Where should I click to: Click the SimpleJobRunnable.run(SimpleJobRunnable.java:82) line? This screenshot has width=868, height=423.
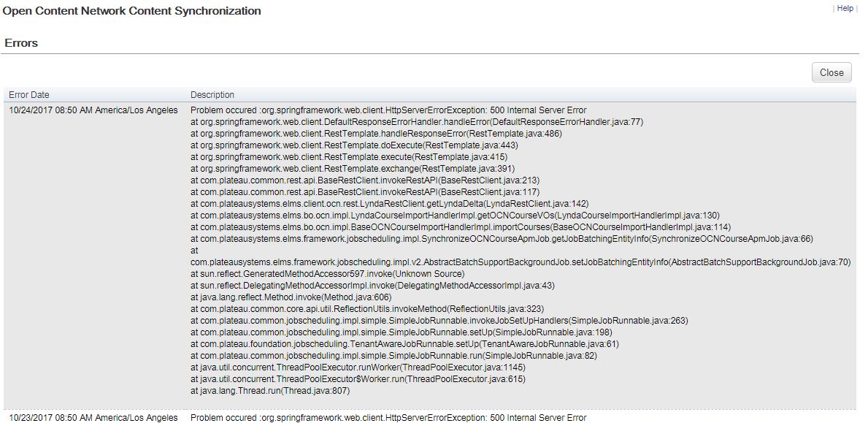coord(393,356)
